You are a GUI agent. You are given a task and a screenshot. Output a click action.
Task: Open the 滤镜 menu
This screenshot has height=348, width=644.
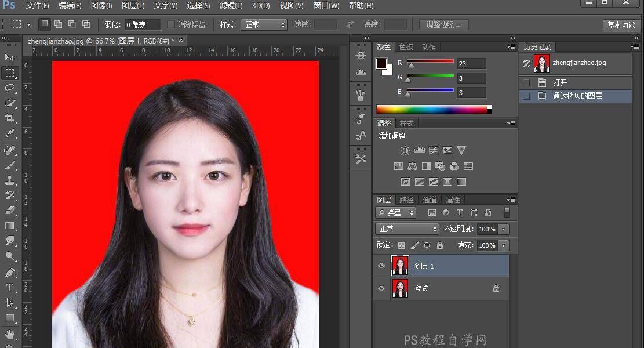(x=231, y=5)
